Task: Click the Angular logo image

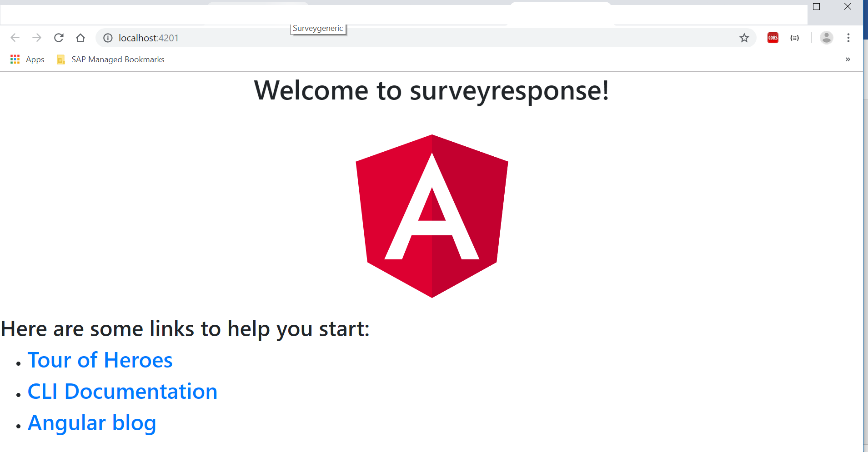Action: coord(431,216)
